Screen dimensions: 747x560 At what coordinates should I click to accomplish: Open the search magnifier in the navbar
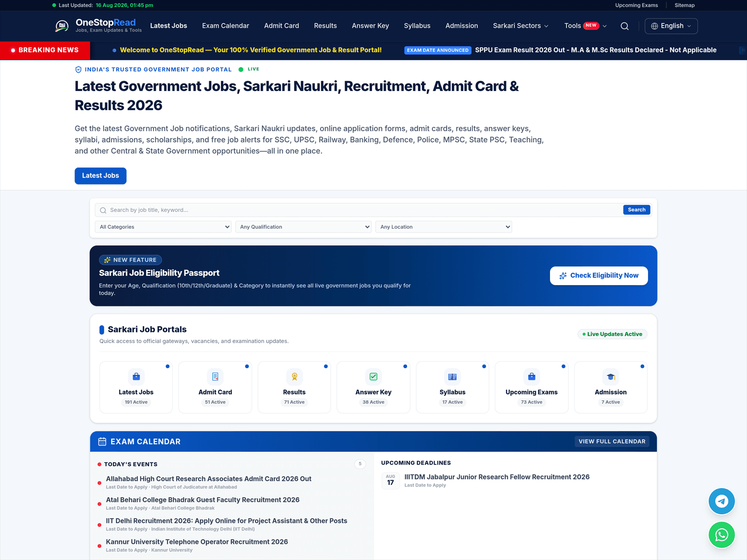tap(625, 26)
